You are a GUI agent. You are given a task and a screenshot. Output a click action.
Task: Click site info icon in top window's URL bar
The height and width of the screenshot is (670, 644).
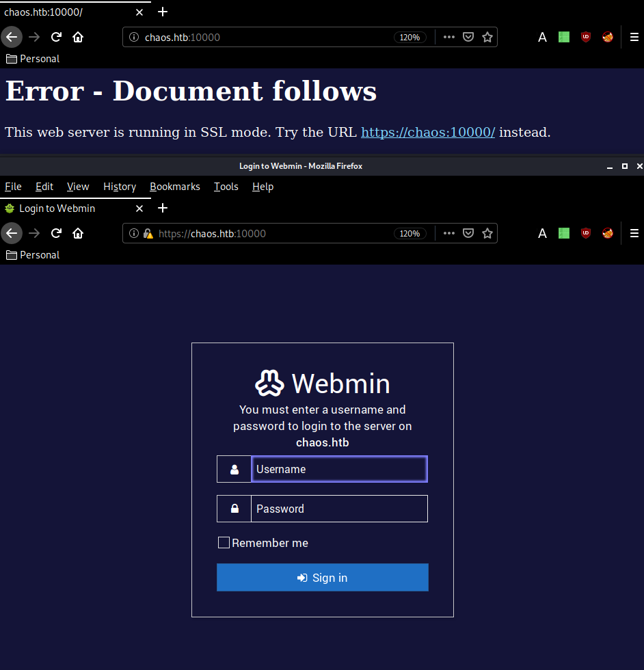(134, 37)
